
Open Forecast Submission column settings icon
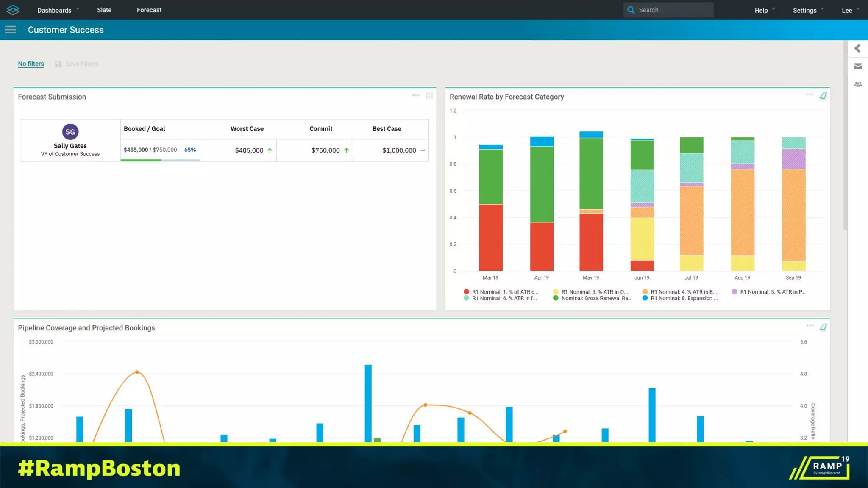(429, 96)
